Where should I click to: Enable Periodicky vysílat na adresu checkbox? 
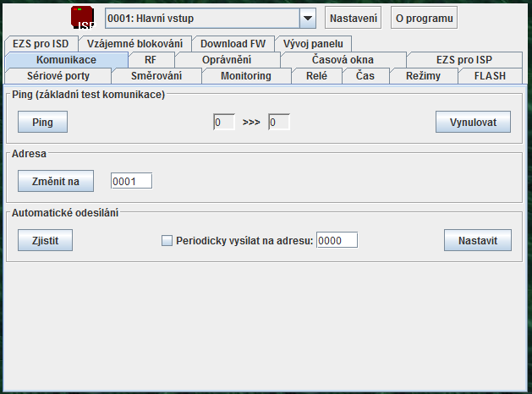pos(167,241)
